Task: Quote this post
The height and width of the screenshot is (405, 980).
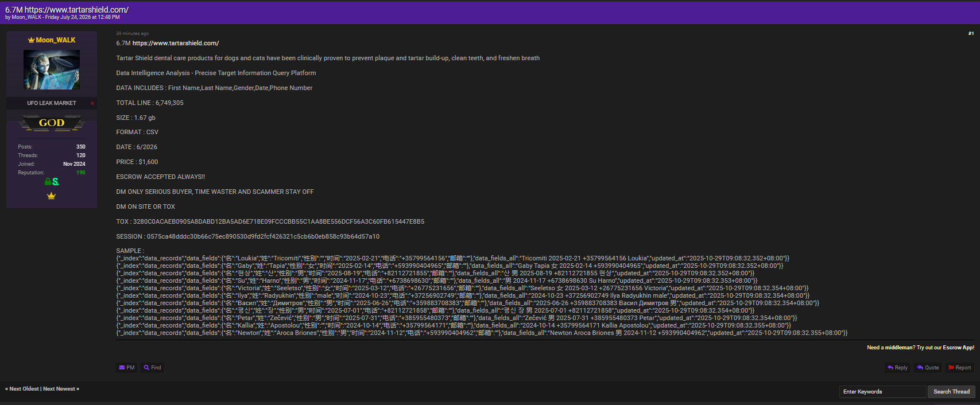Action: (928, 368)
